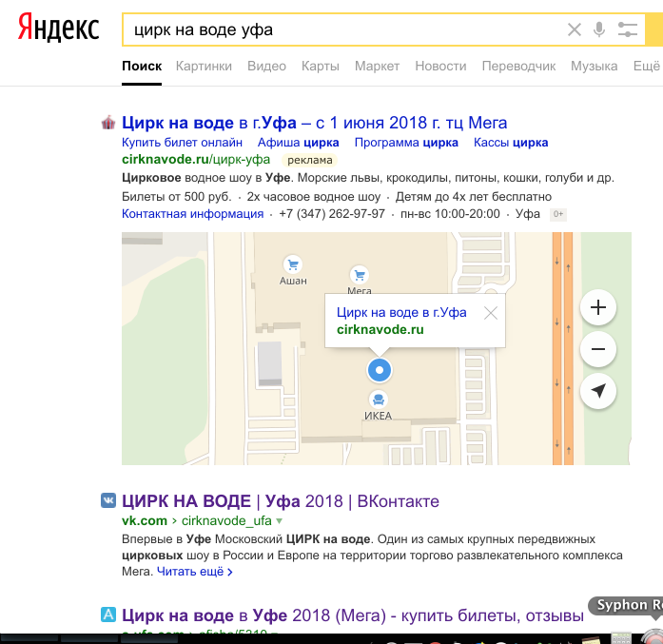Zoom out on the map
The height and width of the screenshot is (644, 663).
[598, 349]
